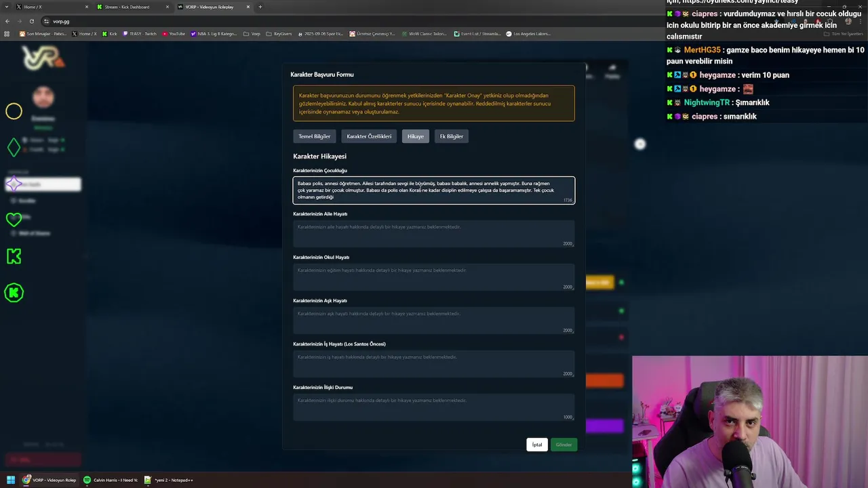Click the İş Hayatı (Los Santos Öncesi) field

pyautogui.click(x=434, y=364)
